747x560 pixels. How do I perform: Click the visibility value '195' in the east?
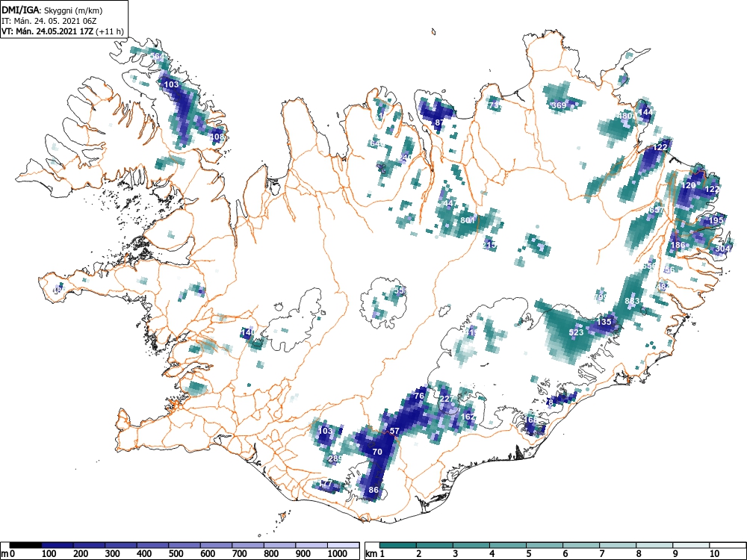click(716, 220)
